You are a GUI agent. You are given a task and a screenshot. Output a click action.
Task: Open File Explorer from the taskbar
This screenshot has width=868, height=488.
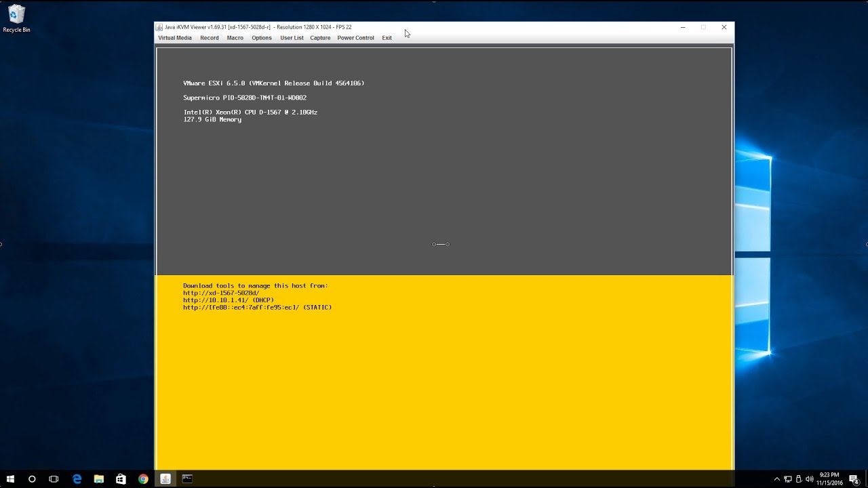point(98,479)
